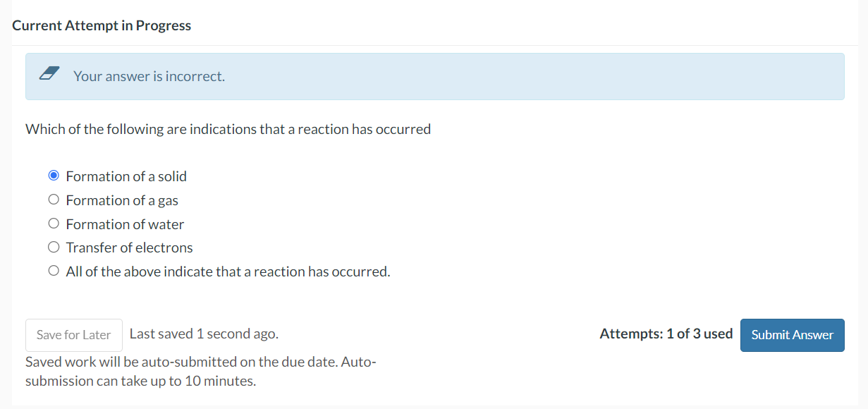Click the 'Attempts: 1 of 3 used' label
Screen dimensions: 868x409
[666, 334]
